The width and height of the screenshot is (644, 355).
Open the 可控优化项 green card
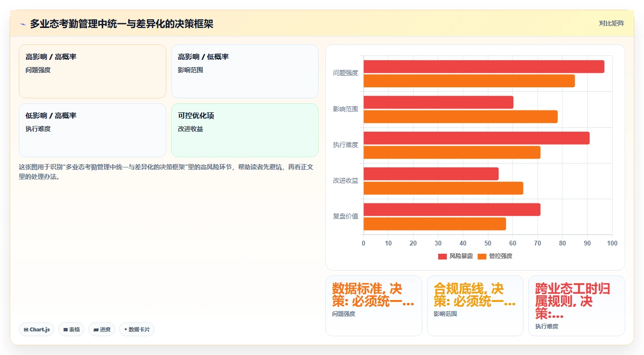[x=245, y=130]
